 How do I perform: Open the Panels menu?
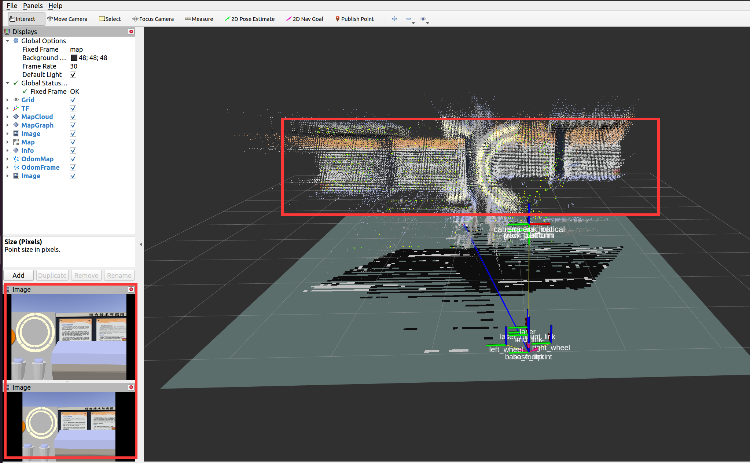pyautogui.click(x=33, y=6)
